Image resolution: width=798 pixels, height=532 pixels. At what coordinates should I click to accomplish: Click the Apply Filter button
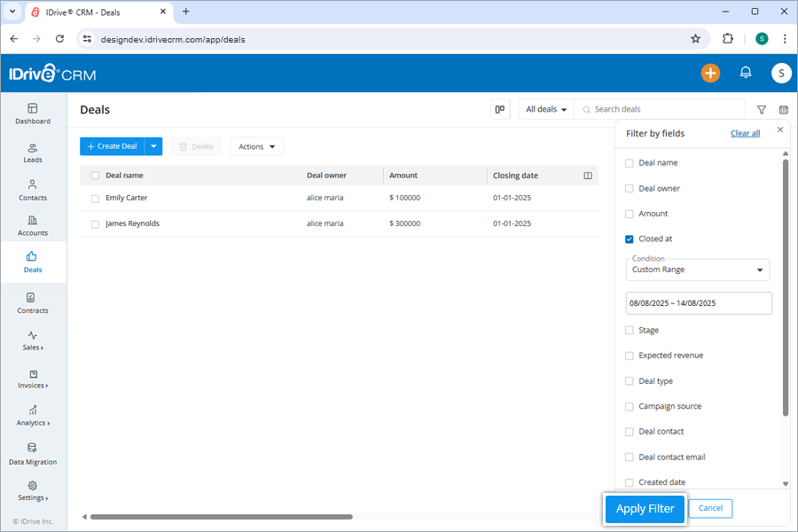(x=645, y=508)
